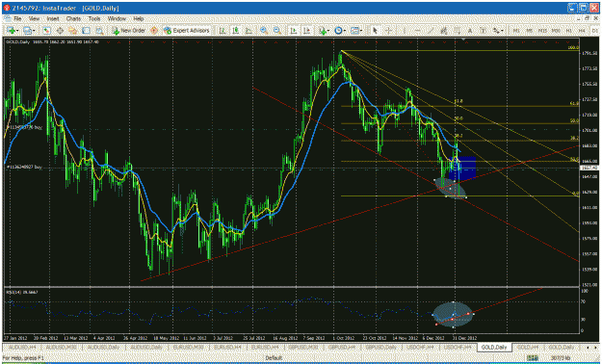Toggle the M15 timeframe button
This screenshot has width=602, height=364.
(x=542, y=31)
